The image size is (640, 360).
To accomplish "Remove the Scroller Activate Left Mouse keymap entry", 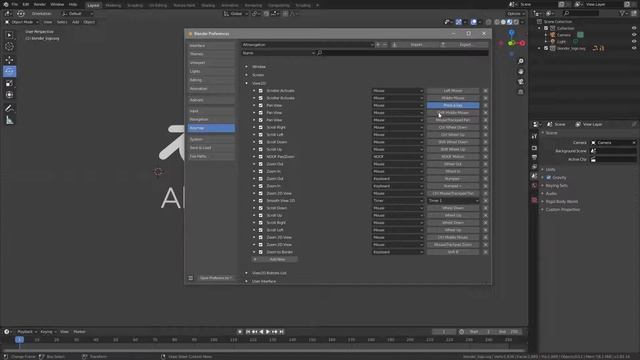I will (485, 91).
